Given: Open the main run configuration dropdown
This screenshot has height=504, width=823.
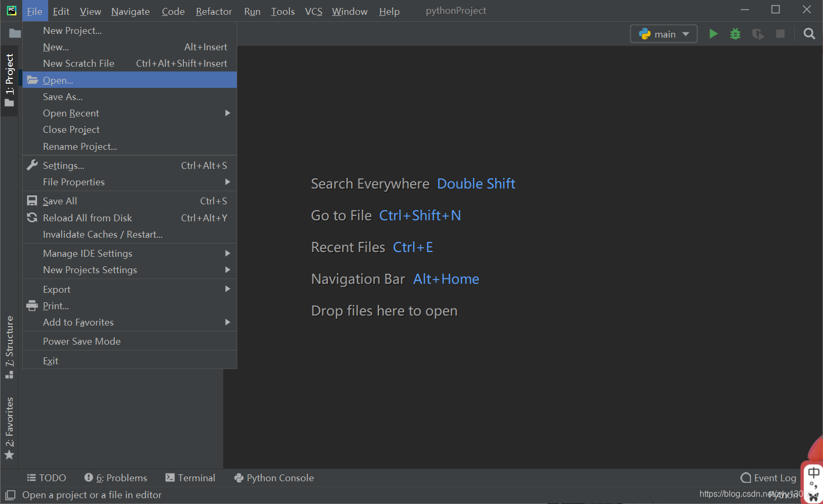Looking at the screenshot, I should pyautogui.click(x=664, y=34).
